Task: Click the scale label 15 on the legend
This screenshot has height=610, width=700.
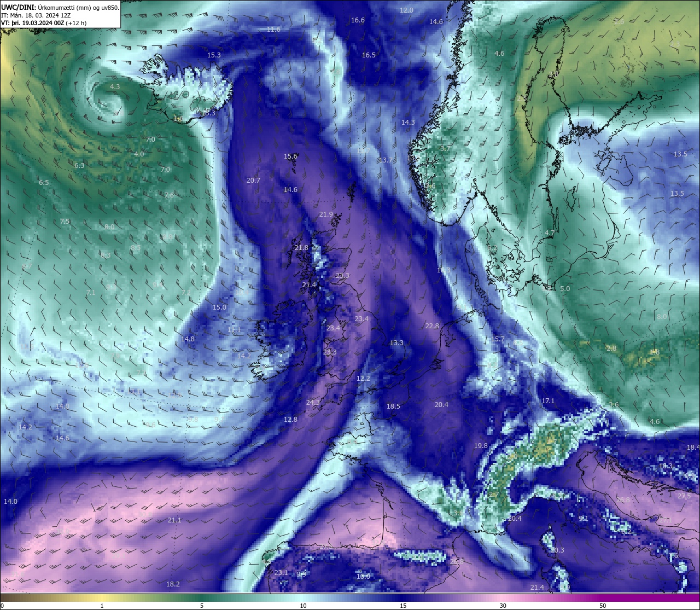Action: 402,606
